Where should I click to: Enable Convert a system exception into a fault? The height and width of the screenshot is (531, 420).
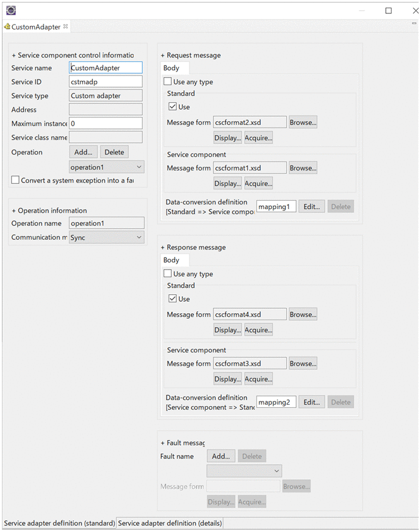click(x=15, y=180)
